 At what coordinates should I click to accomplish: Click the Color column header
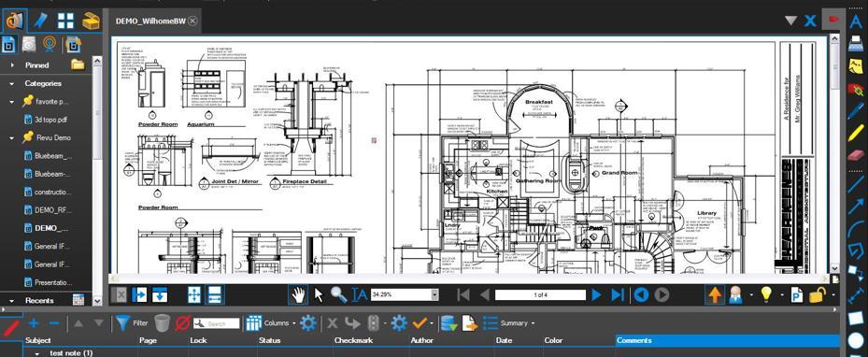[553, 340]
